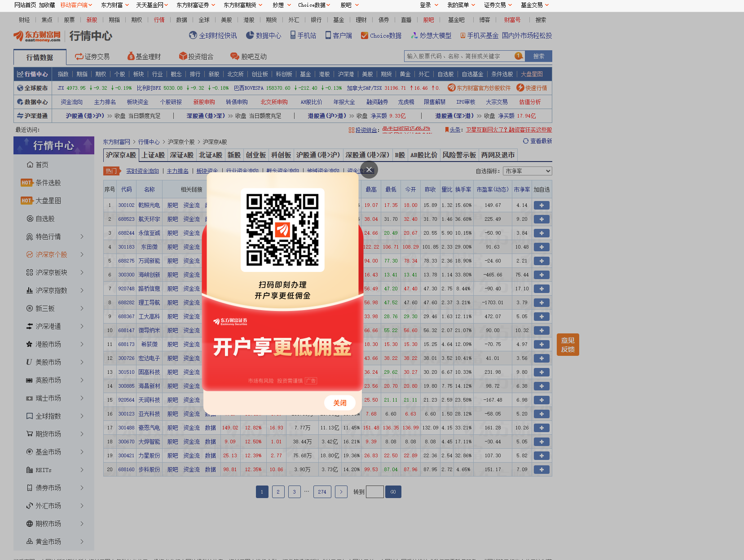Switch to the 科创板 board tab

tap(281, 155)
